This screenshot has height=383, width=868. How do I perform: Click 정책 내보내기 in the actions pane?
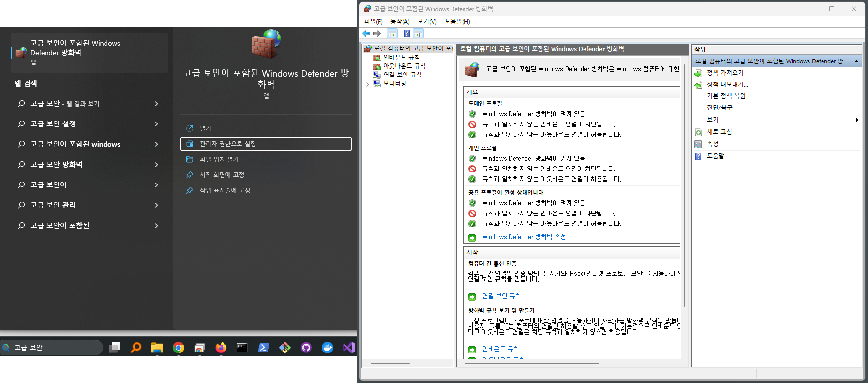(727, 84)
